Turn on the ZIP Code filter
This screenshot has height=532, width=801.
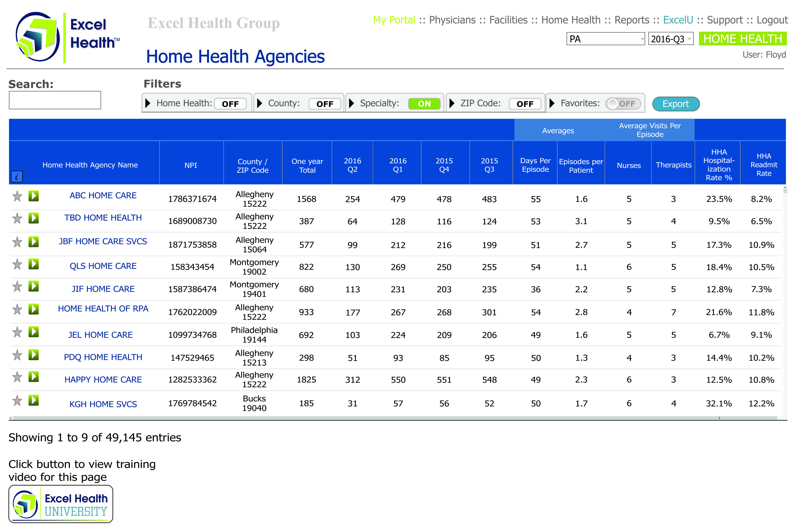525,104
